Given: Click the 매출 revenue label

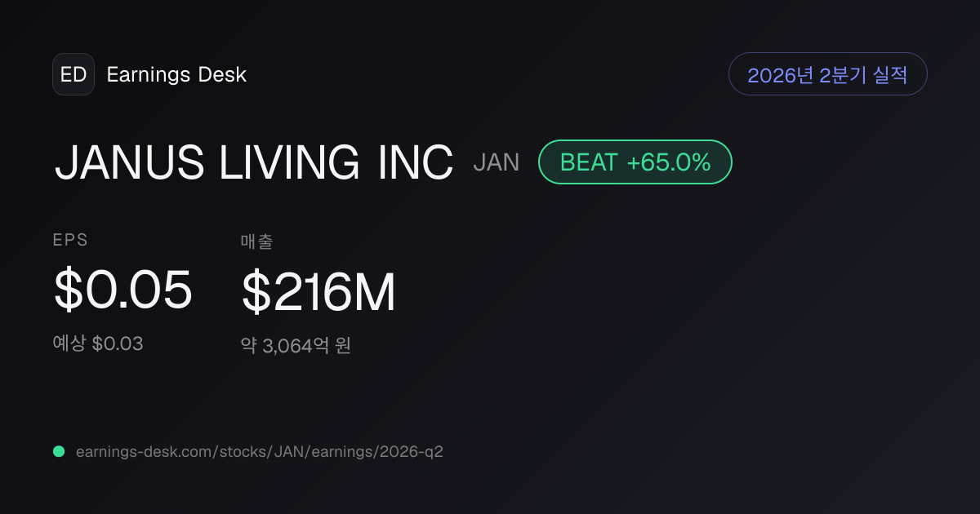Looking at the screenshot, I should click(256, 241).
